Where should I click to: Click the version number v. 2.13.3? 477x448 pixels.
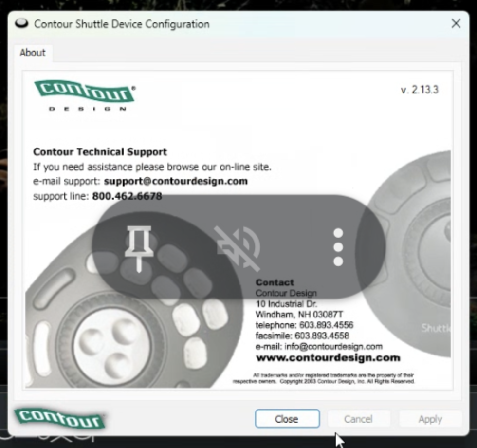(420, 90)
